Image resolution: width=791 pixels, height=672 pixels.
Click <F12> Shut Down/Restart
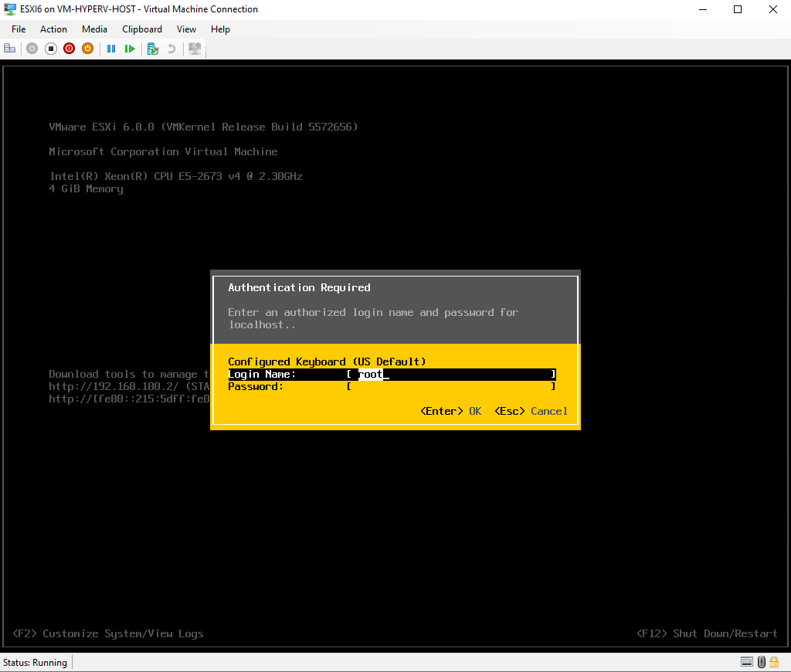(x=707, y=633)
